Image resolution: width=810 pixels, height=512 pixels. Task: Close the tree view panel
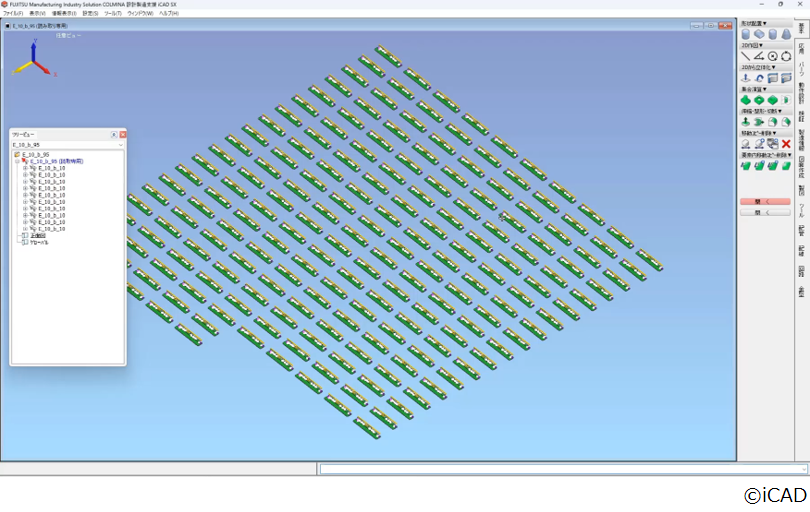pyautogui.click(x=123, y=134)
